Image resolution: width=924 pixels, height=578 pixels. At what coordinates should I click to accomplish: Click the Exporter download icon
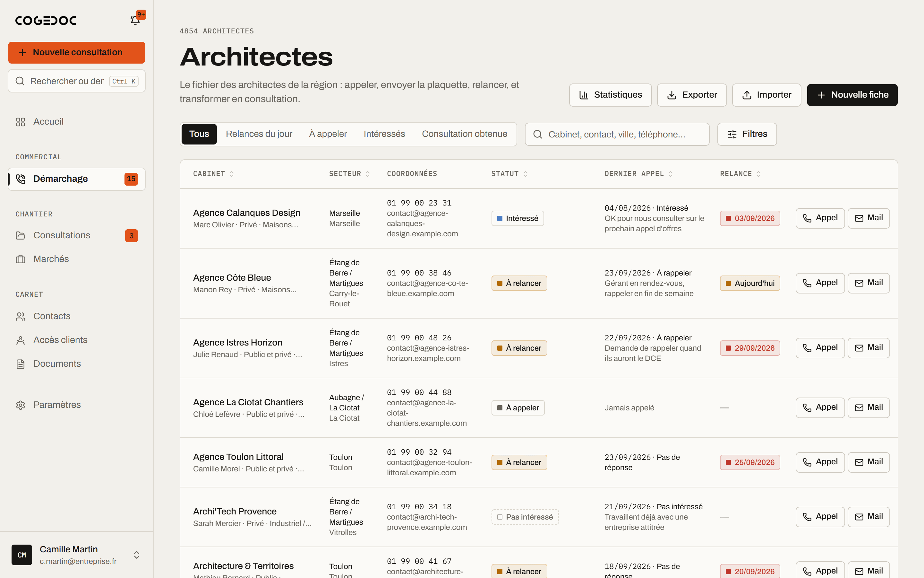coord(672,95)
